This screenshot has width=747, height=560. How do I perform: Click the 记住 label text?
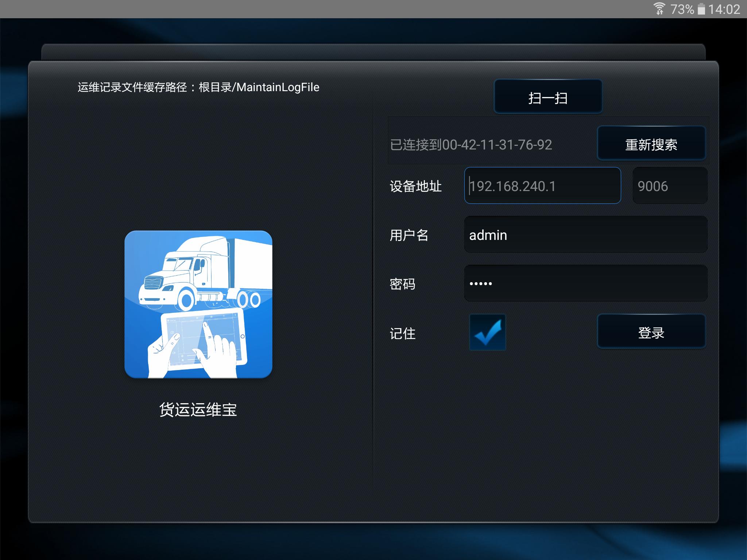tap(403, 333)
